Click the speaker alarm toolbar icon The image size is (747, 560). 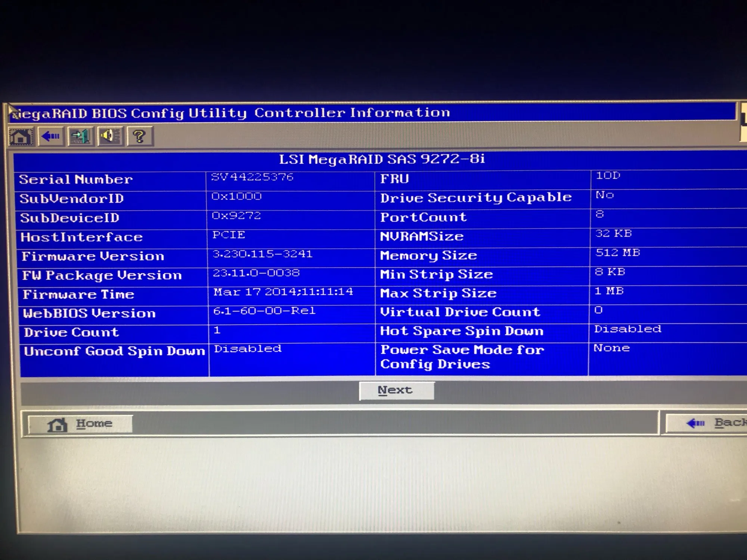110,136
